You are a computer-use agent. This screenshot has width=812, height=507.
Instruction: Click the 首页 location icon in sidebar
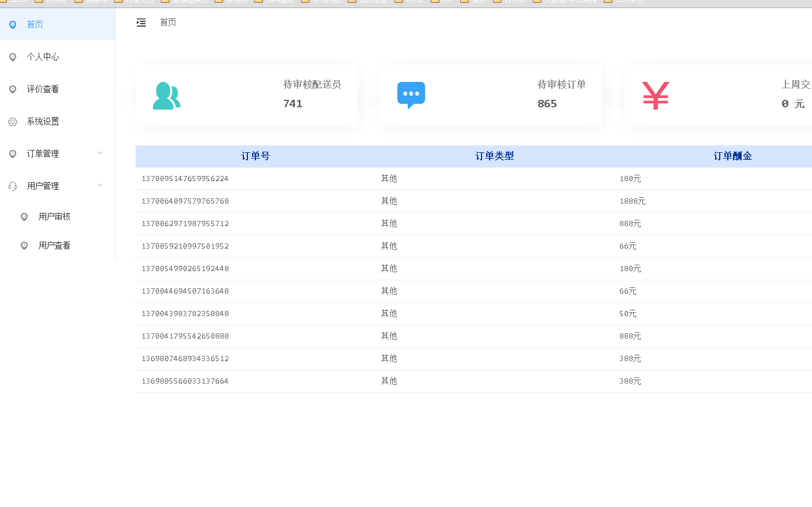[13, 25]
